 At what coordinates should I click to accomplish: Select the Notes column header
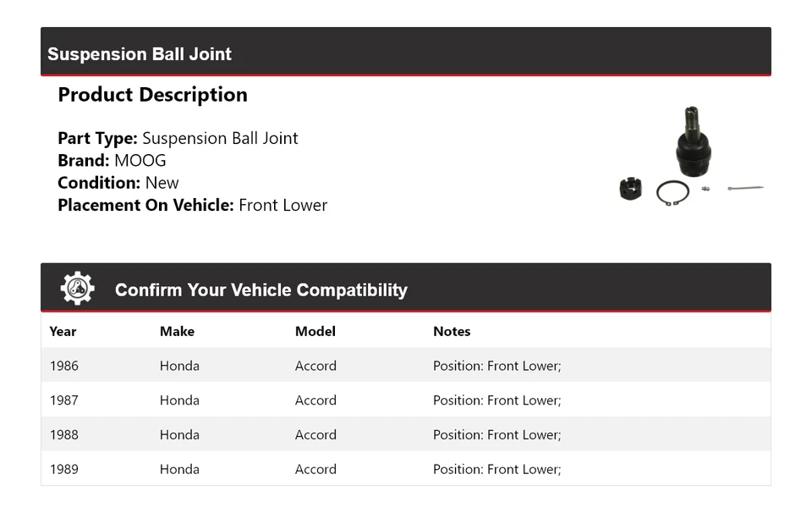pyautogui.click(x=452, y=332)
